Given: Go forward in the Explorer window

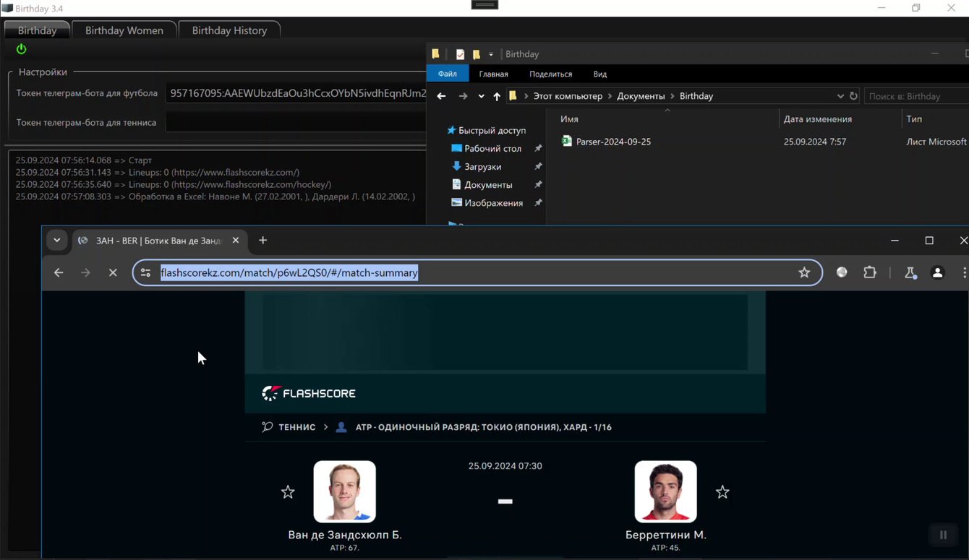Looking at the screenshot, I should click(x=463, y=96).
